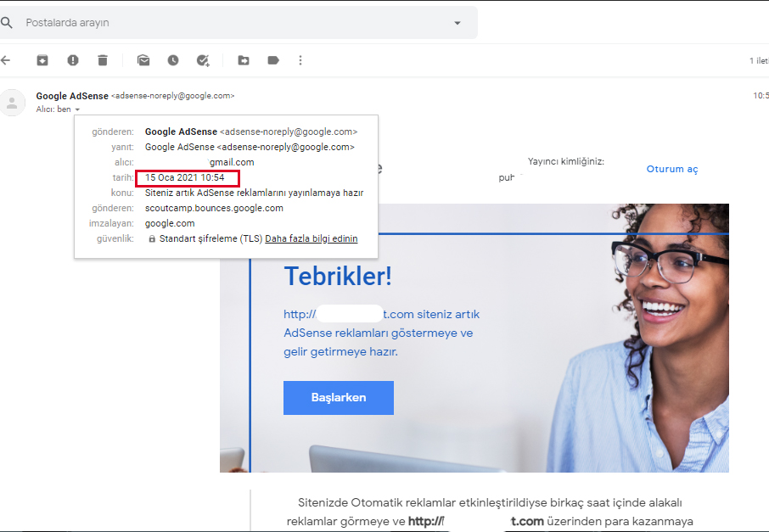Click 'Daha fazla bilgi edinin' link
The image size is (769, 532).
point(311,238)
